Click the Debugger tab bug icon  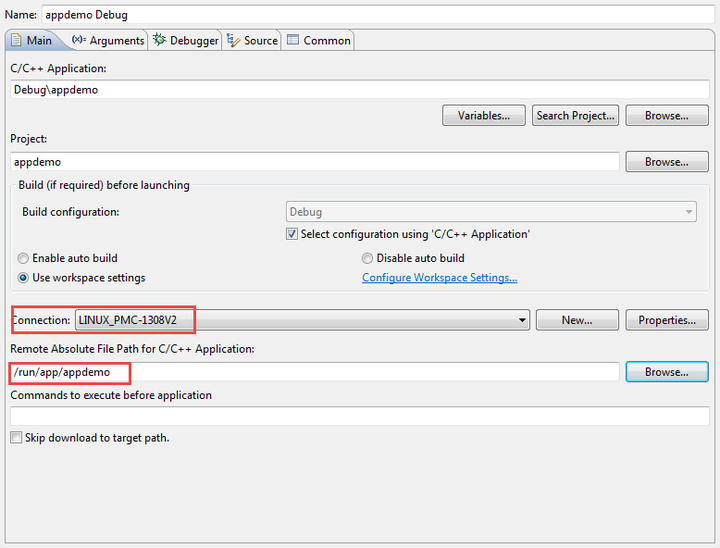point(159,40)
